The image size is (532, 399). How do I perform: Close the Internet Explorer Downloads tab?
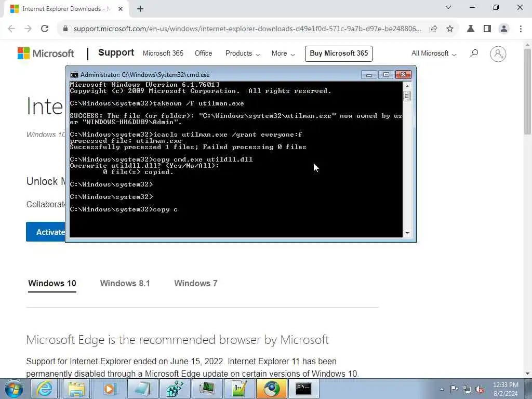(121, 9)
